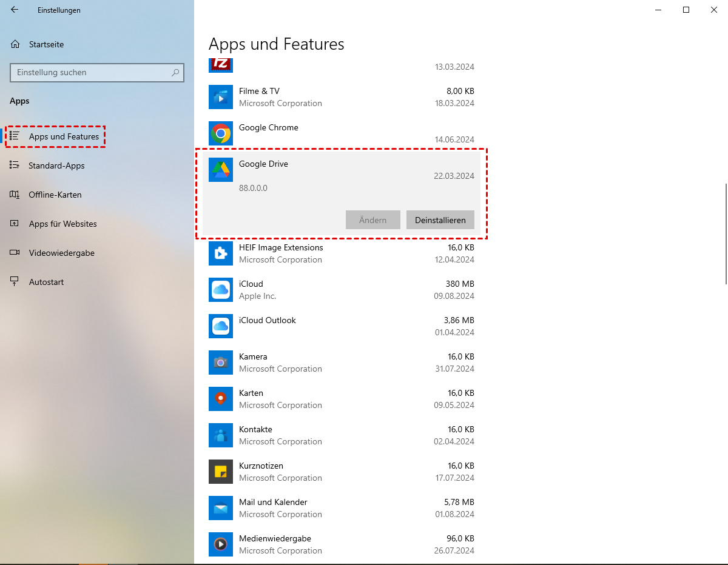Click the Filme & TV app icon

pos(221,97)
